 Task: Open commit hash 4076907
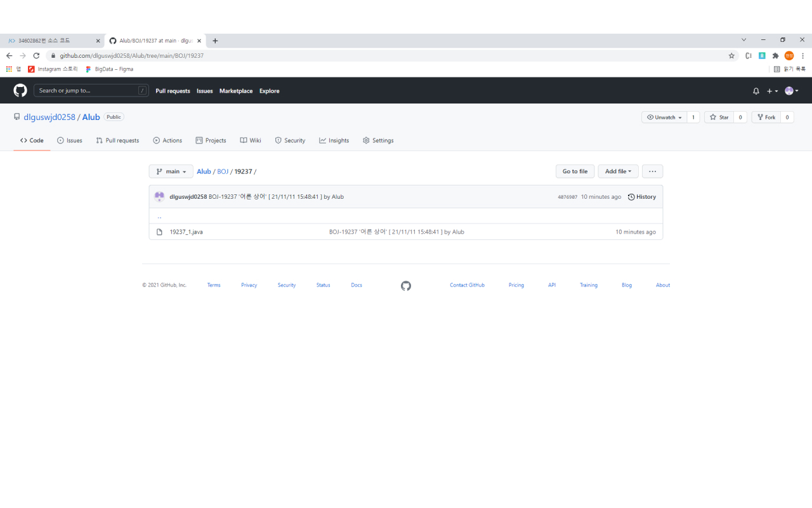[x=567, y=197]
